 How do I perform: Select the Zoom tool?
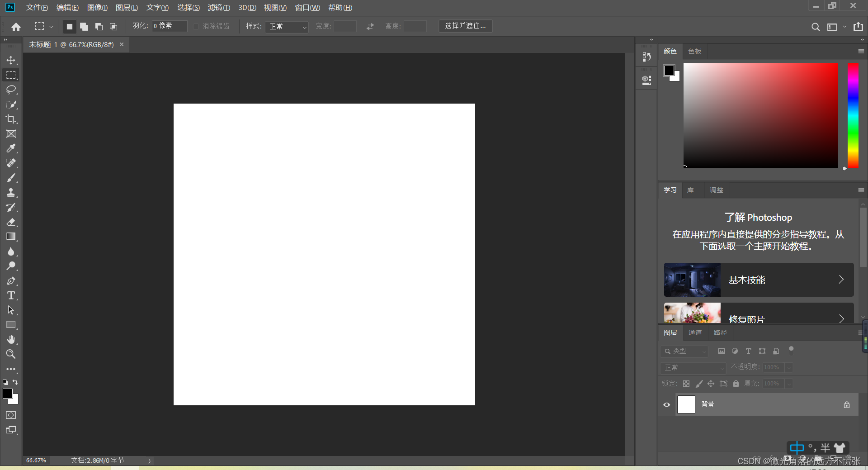tap(11, 354)
